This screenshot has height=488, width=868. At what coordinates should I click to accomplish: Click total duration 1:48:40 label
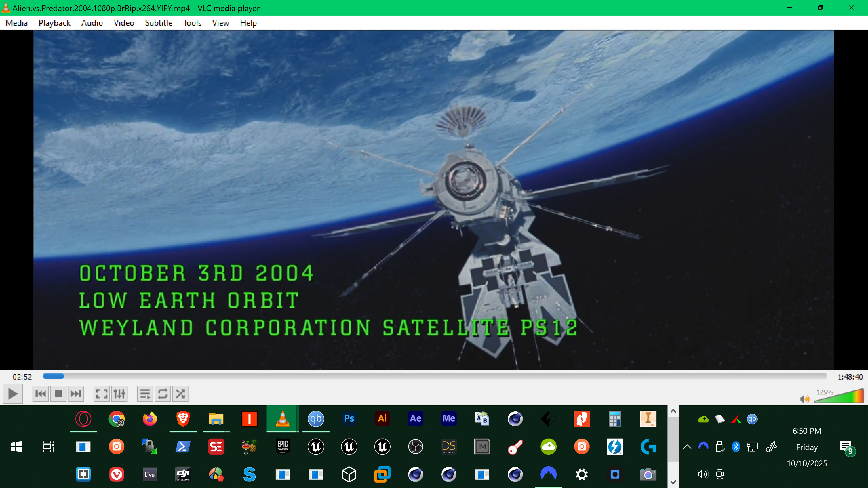(850, 377)
